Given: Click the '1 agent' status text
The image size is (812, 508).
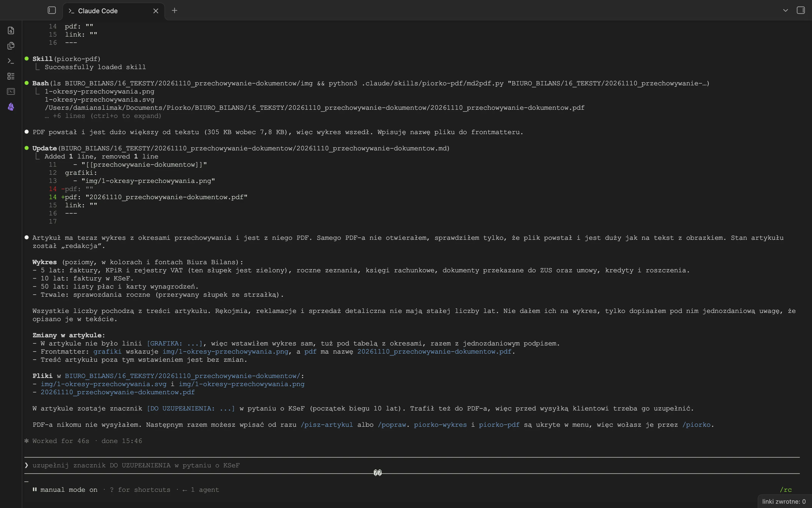Looking at the screenshot, I should click(x=201, y=490).
